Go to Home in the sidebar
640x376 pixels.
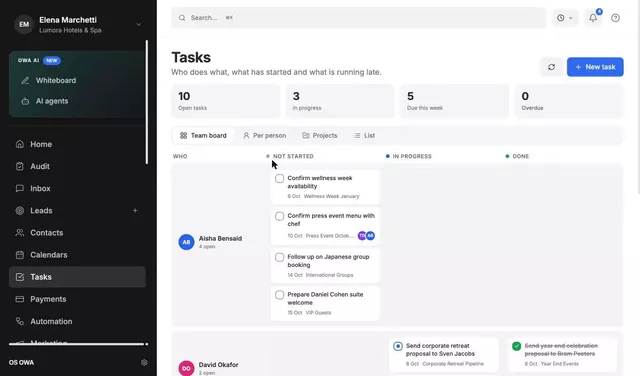pos(77,144)
